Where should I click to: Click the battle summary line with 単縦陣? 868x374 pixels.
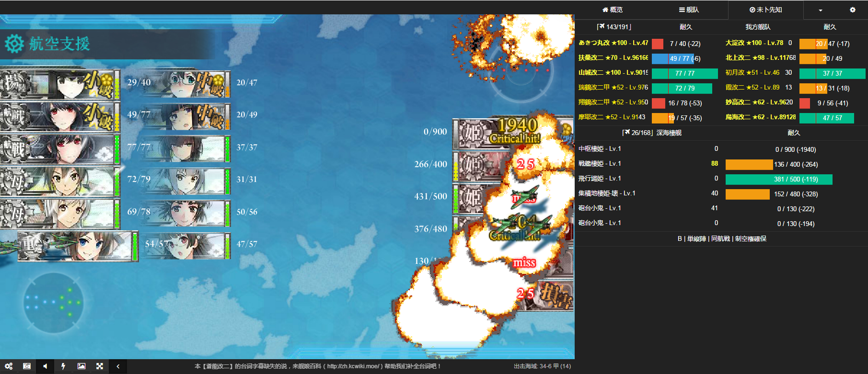click(722, 239)
